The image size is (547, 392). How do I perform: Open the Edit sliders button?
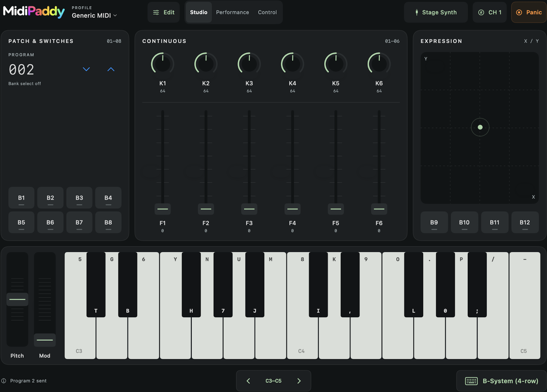tap(163, 12)
